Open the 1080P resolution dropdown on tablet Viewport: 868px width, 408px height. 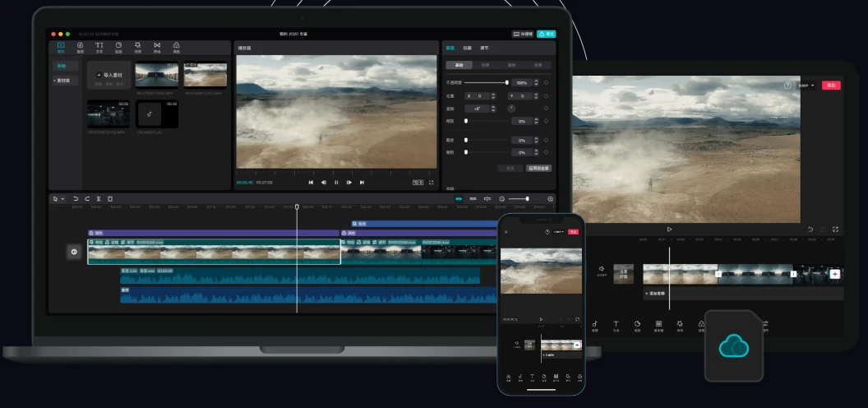coord(806,85)
